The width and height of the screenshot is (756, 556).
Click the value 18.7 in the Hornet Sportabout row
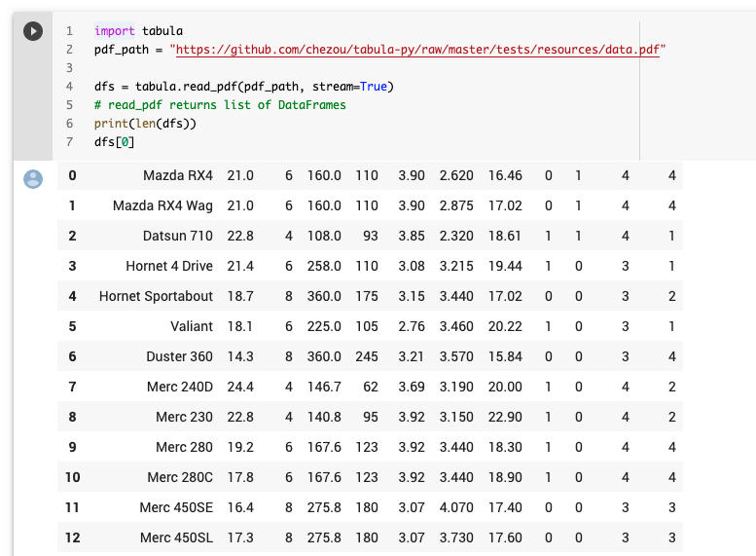point(240,296)
